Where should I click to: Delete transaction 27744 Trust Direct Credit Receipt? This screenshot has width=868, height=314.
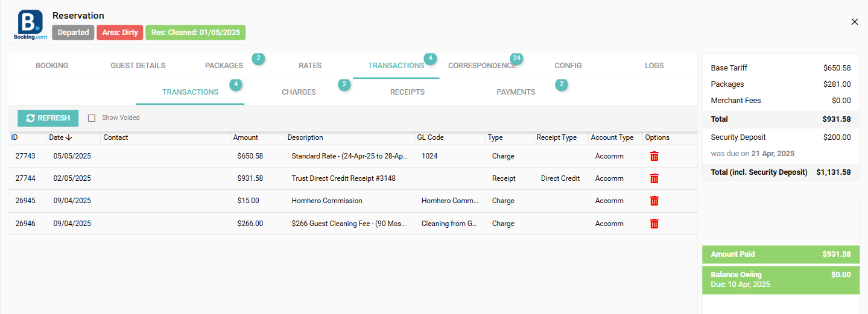point(654,178)
